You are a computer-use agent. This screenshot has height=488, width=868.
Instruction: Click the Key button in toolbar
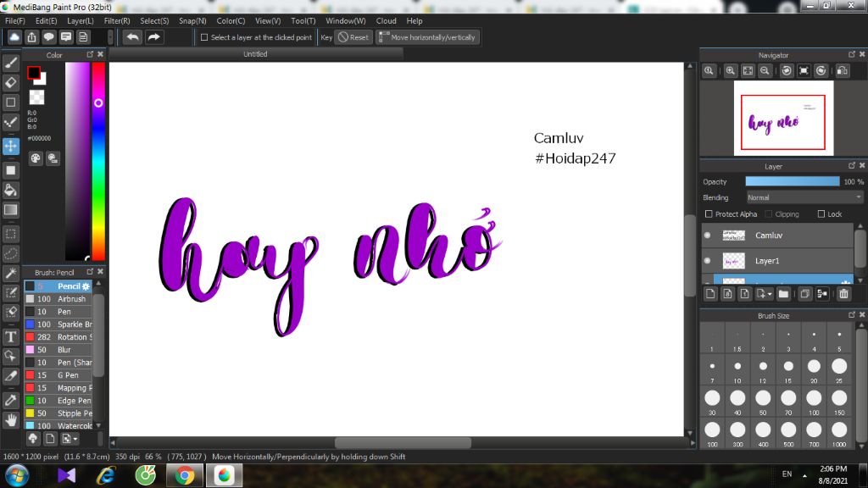click(326, 37)
